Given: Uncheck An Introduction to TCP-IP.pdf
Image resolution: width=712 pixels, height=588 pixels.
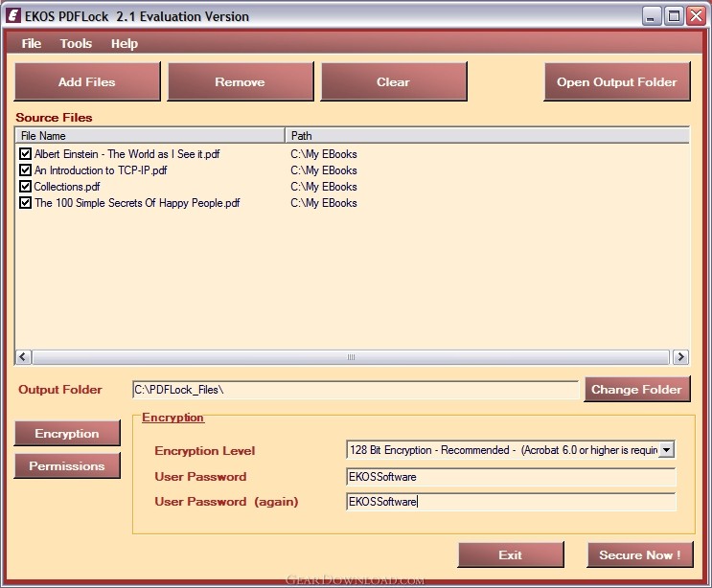Looking at the screenshot, I should coord(26,170).
